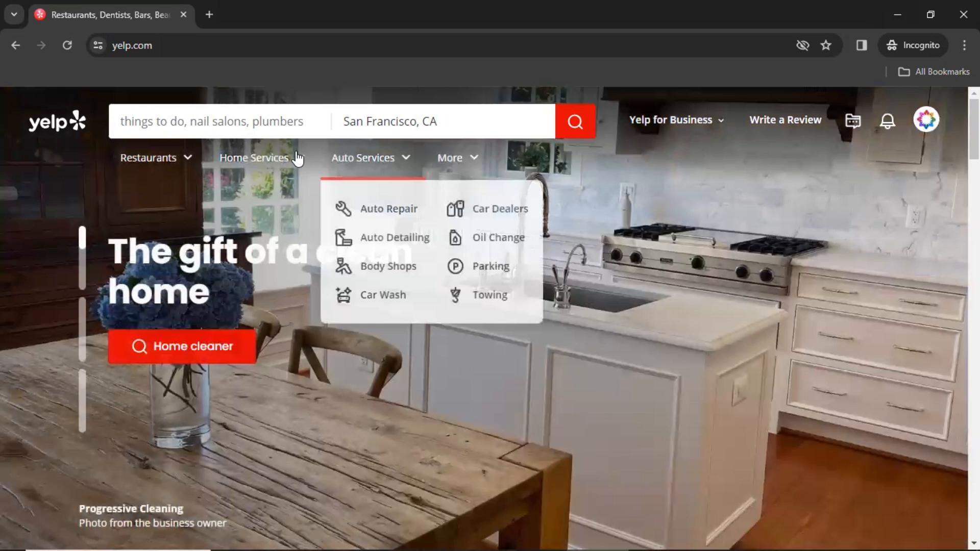The width and height of the screenshot is (980, 551).
Task: Click the Towing icon
Action: coord(456,295)
